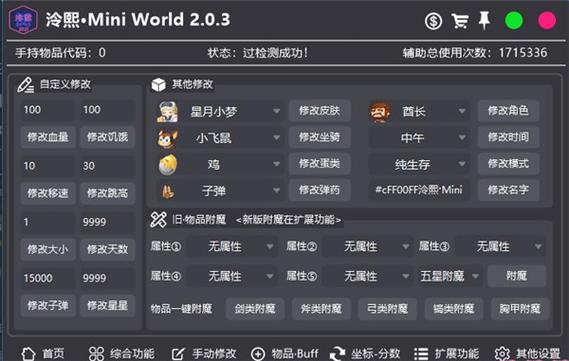Focus the jump height field showing 30
The image size is (569, 361).
tap(107, 166)
